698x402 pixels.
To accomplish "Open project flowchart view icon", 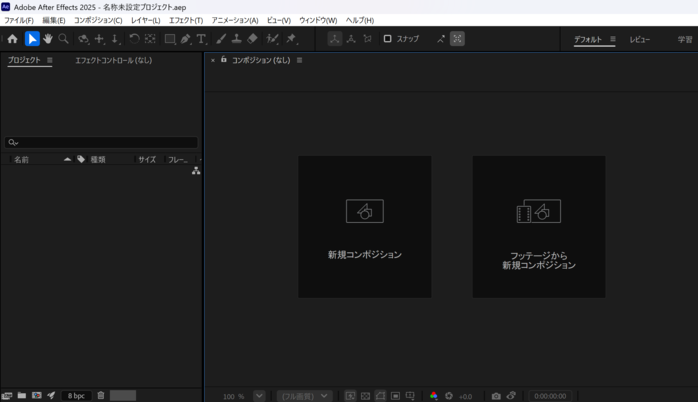I will click(196, 171).
